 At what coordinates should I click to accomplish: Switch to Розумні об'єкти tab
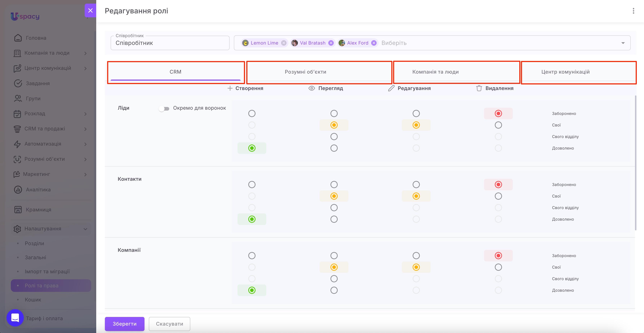(305, 72)
